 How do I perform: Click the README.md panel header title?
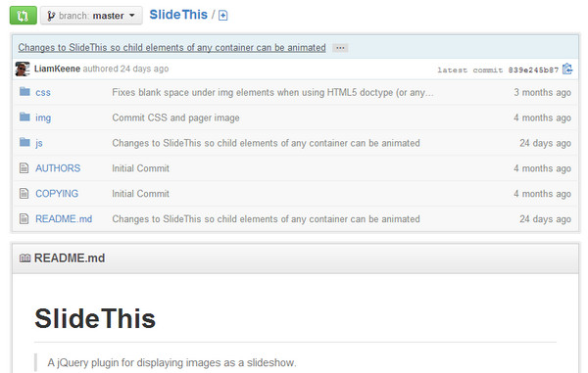pyautogui.click(x=70, y=258)
